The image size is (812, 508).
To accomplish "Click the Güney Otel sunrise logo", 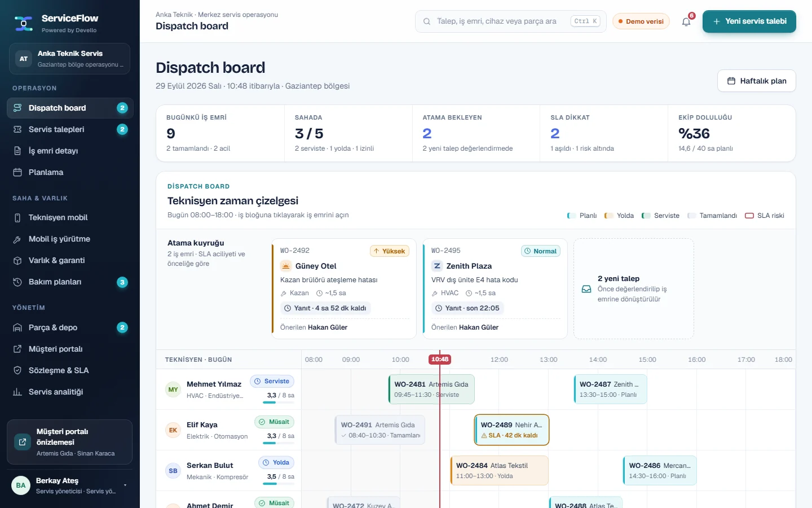I will click(286, 266).
